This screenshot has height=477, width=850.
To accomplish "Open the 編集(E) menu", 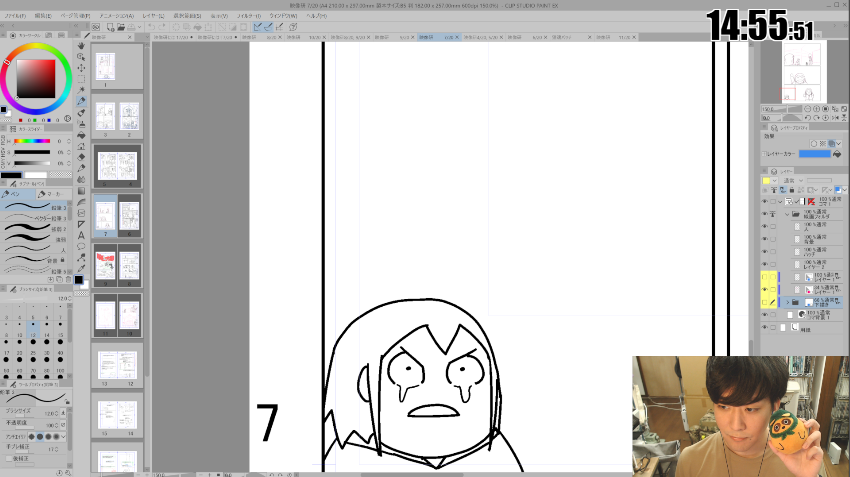I will (x=43, y=16).
